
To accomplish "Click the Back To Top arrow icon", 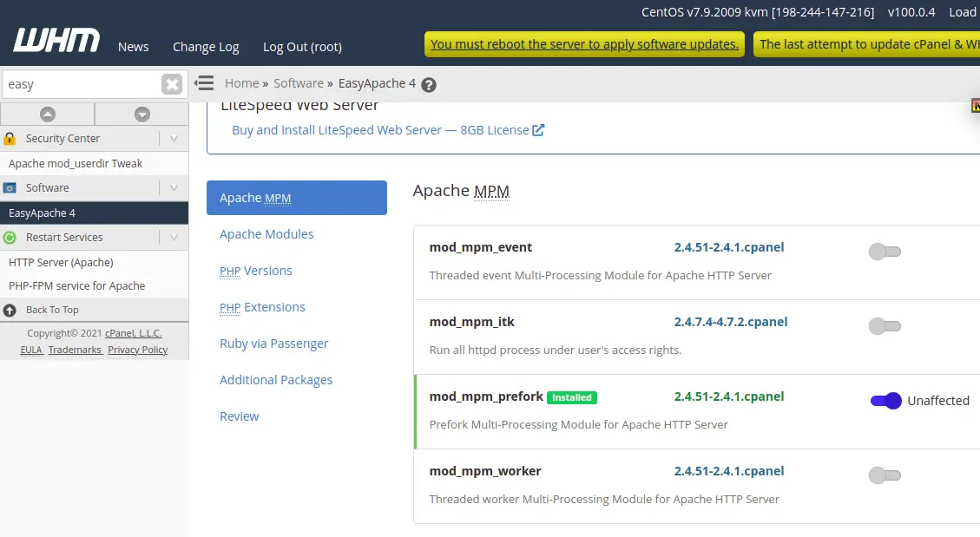I will click(x=10, y=310).
